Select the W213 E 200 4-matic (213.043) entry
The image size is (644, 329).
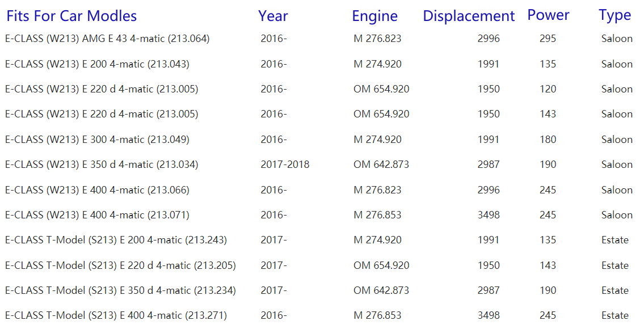97,64
